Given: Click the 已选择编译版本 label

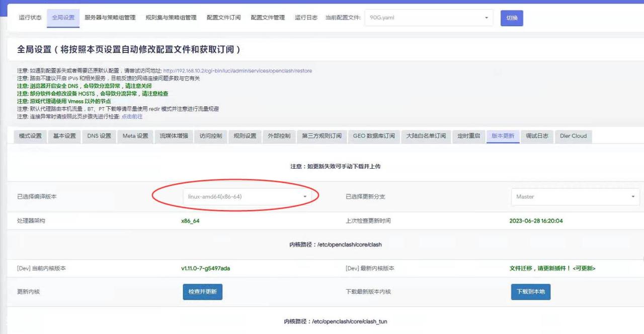Looking at the screenshot, I should pos(37,196).
